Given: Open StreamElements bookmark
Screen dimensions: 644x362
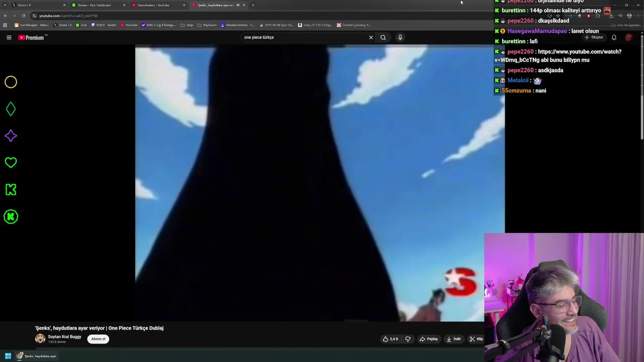Looking at the screenshot, I should click(237, 25).
